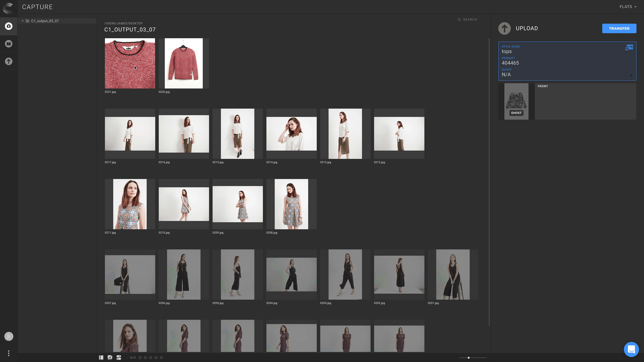The height and width of the screenshot is (362, 644).
Task: Click the image preview icon in bottom bar
Action: [x=110, y=358]
